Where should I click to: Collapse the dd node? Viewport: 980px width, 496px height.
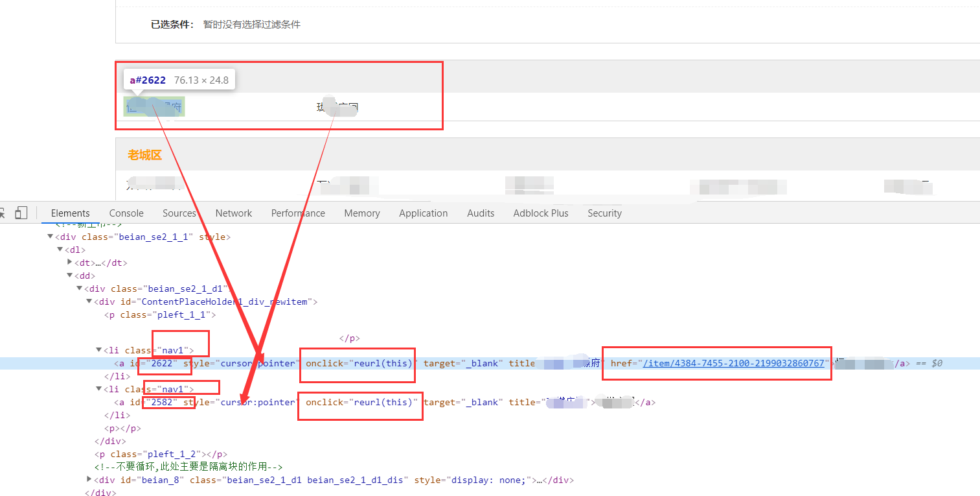point(70,276)
